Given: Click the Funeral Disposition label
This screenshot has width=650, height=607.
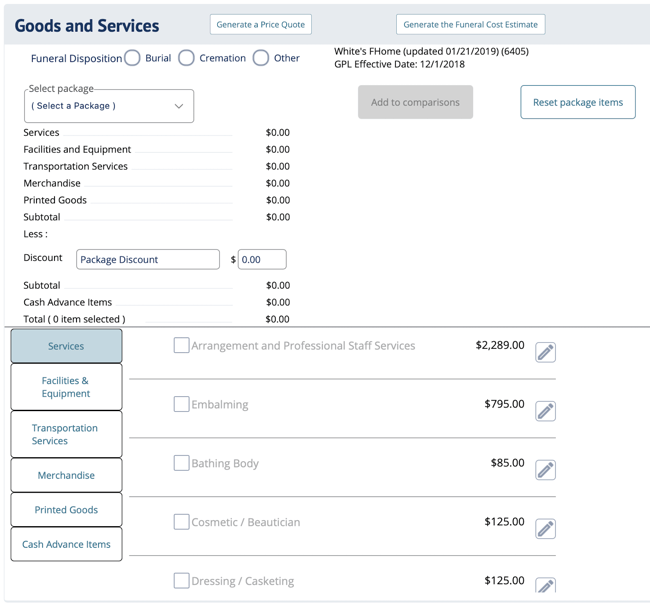Looking at the screenshot, I should [77, 58].
